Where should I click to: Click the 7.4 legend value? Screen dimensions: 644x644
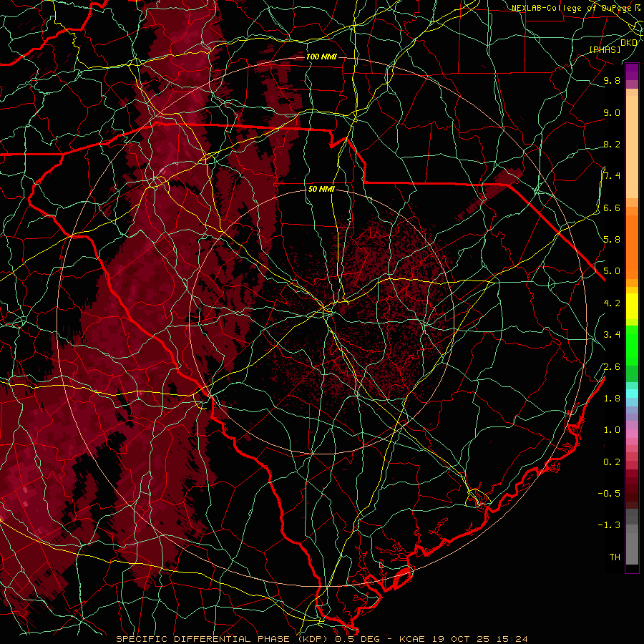pos(612,176)
